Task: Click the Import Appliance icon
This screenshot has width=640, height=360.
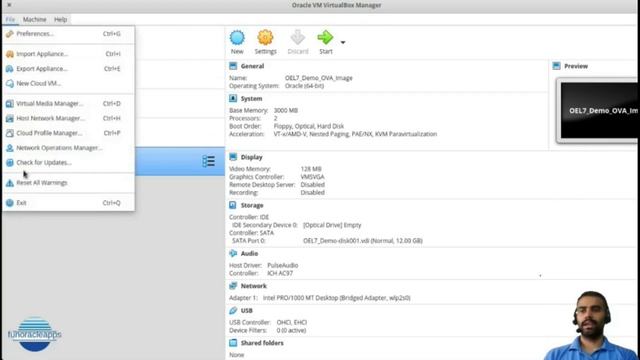Action: click(9, 54)
